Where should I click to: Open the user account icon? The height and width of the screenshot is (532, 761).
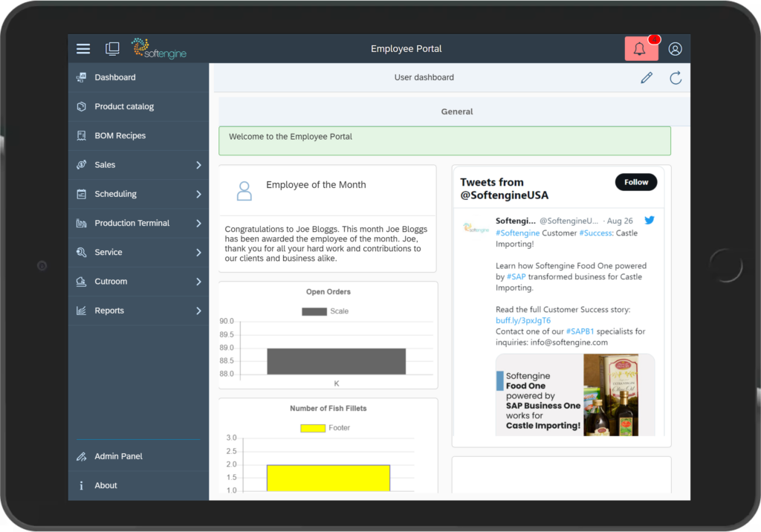point(675,48)
